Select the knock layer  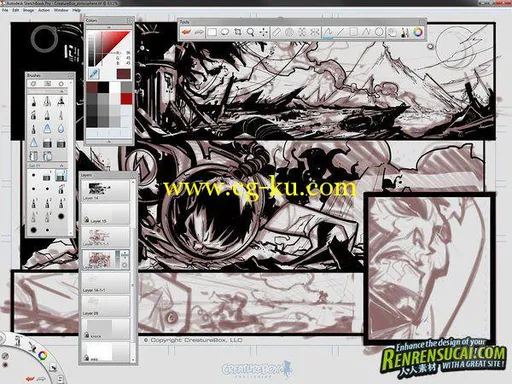click(x=105, y=329)
